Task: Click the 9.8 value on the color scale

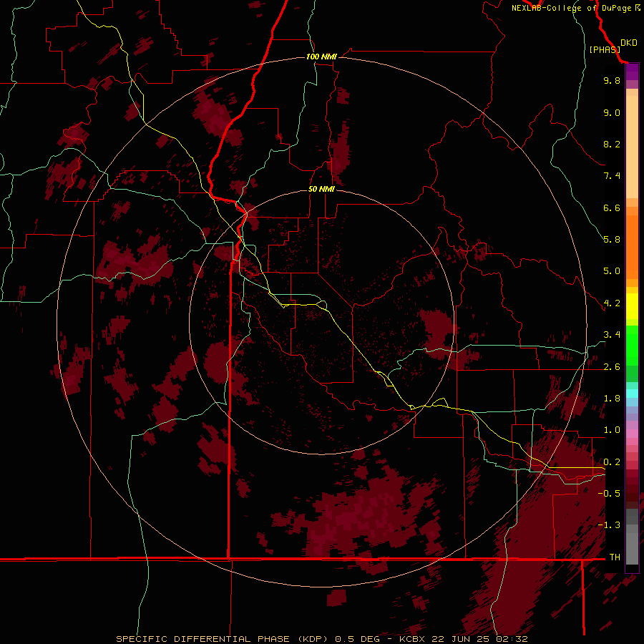Action: 612,80
